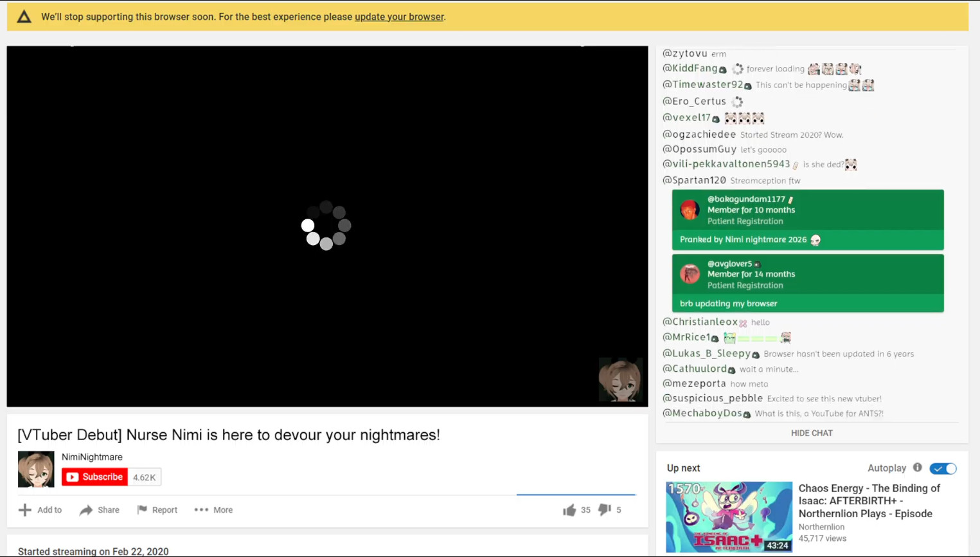The width and height of the screenshot is (980, 557).
Task: Report the video with the flag icon
Action: 142,510
